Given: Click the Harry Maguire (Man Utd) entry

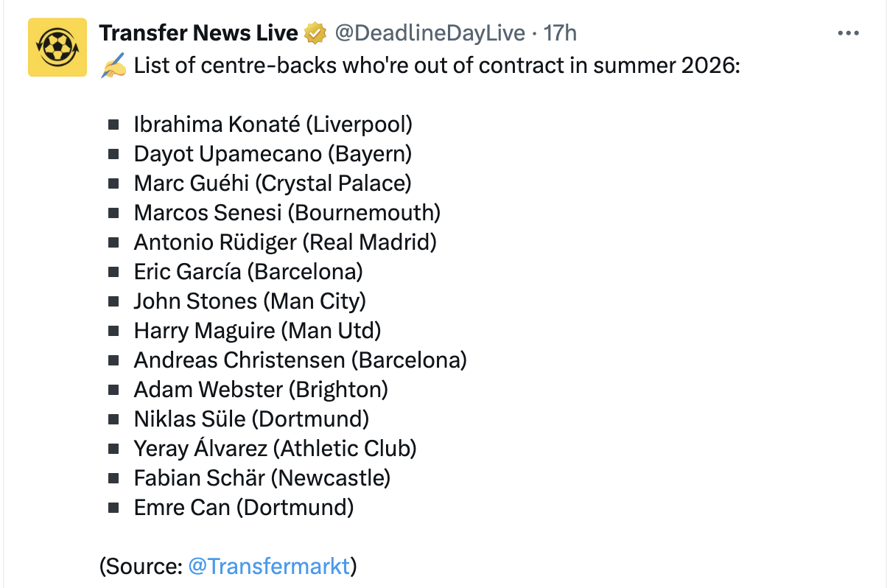Looking at the screenshot, I should click(x=257, y=331).
